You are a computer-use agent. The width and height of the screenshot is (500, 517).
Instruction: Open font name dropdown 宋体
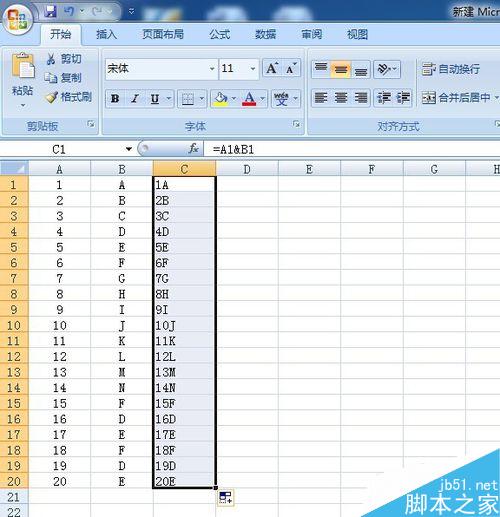tap(212, 69)
